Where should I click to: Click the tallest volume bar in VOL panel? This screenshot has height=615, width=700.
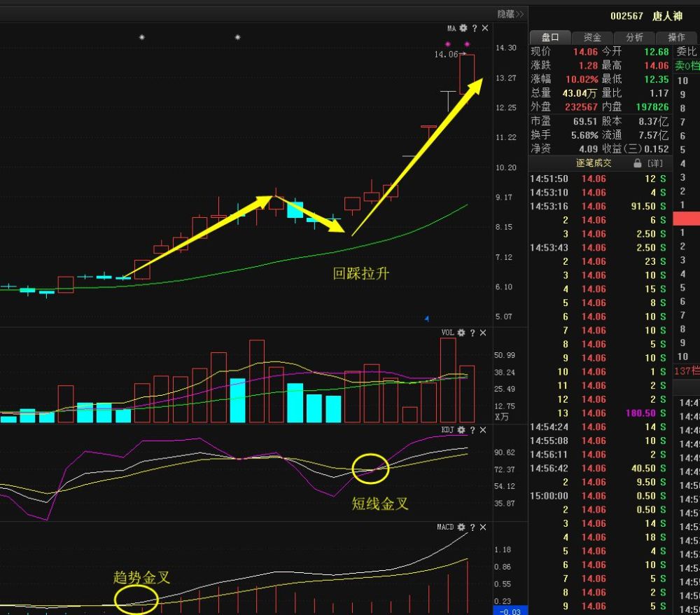[x=448, y=380]
